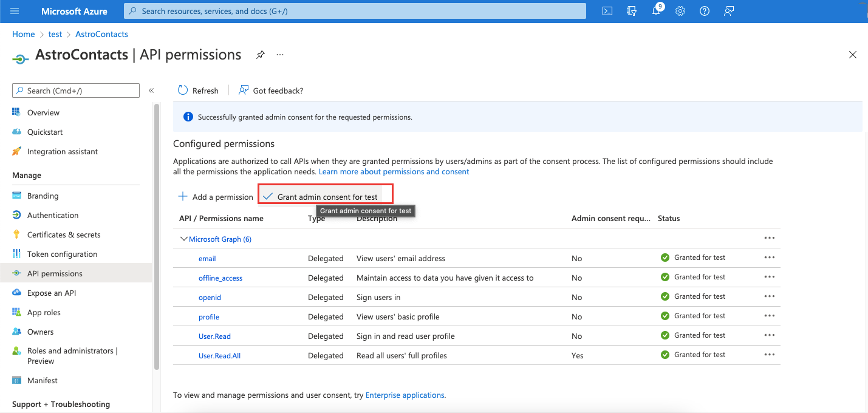Click Got feedback? button

[271, 90]
